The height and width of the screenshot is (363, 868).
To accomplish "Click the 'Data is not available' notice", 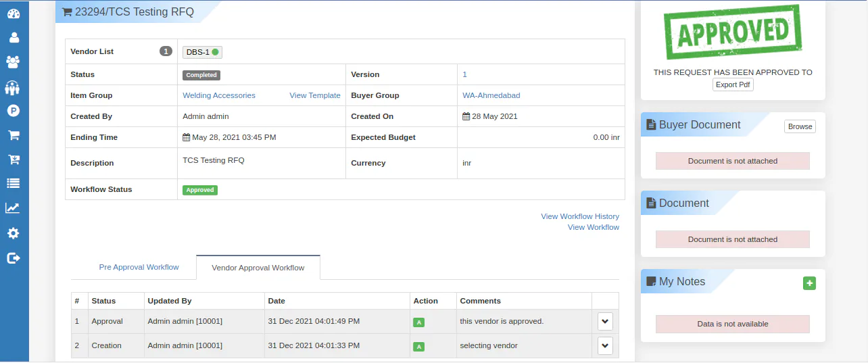I will pos(733,324).
